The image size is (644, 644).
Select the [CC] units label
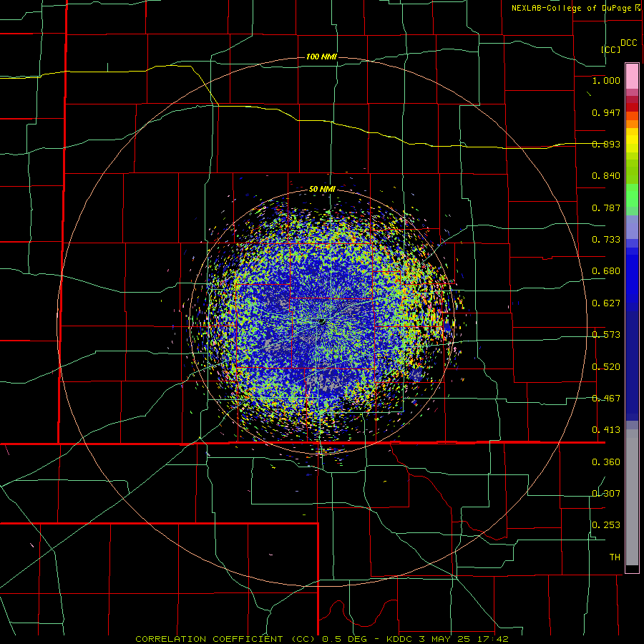pyautogui.click(x=610, y=49)
